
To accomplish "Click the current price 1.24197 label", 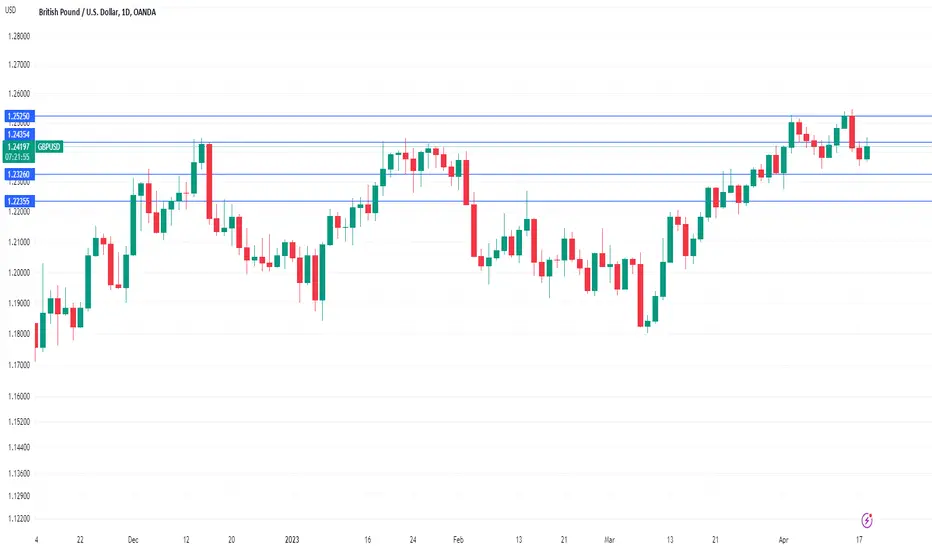I will tap(19, 147).
